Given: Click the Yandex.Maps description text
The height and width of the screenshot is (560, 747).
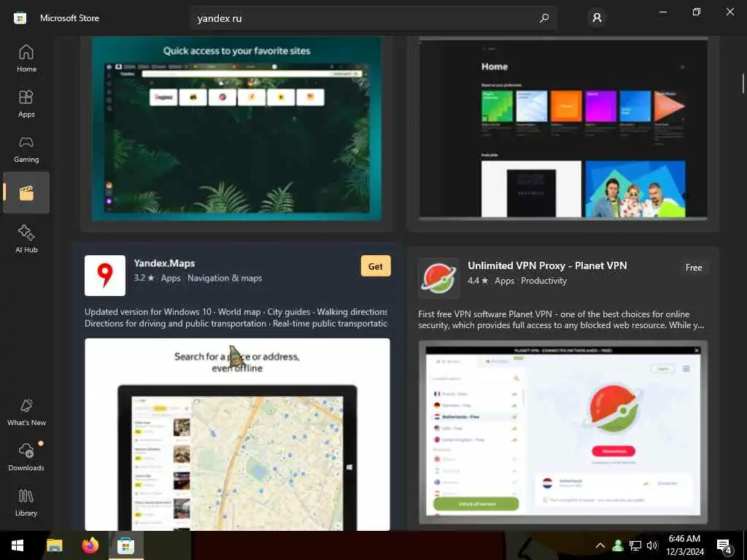Looking at the screenshot, I should (236, 318).
